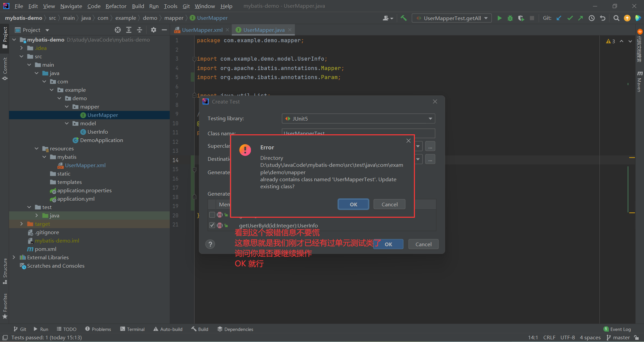Open the Navigate menu
Image resolution: width=644 pixels, height=342 pixels.
(71, 6)
